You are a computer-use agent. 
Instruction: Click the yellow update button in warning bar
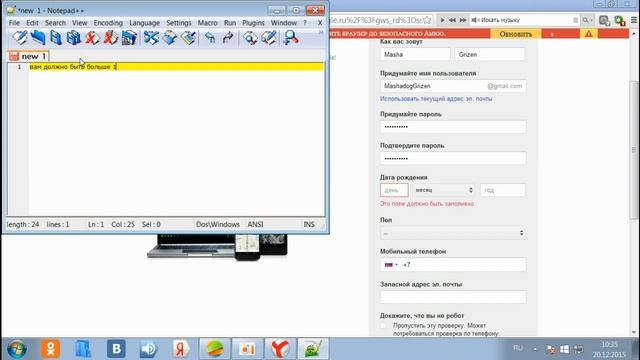516,34
